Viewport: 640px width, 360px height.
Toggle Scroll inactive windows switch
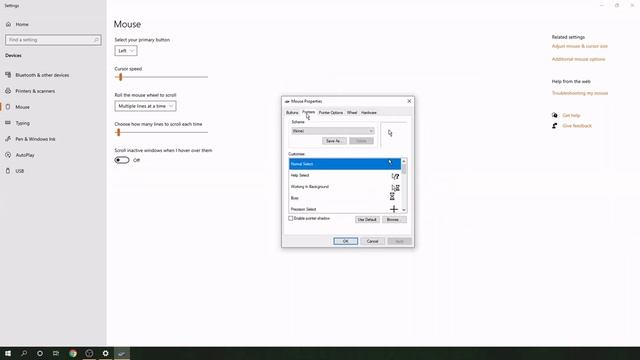click(122, 160)
